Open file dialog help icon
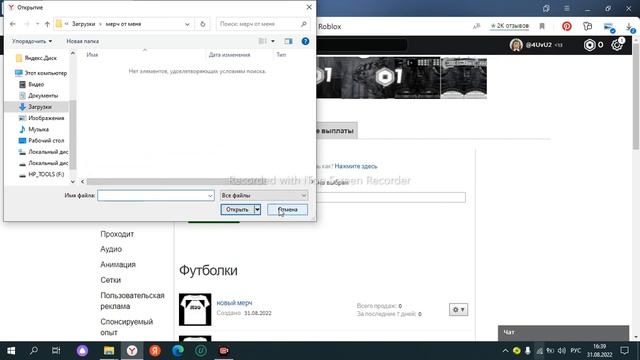The width and height of the screenshot is (640, 360). [305, 41]
